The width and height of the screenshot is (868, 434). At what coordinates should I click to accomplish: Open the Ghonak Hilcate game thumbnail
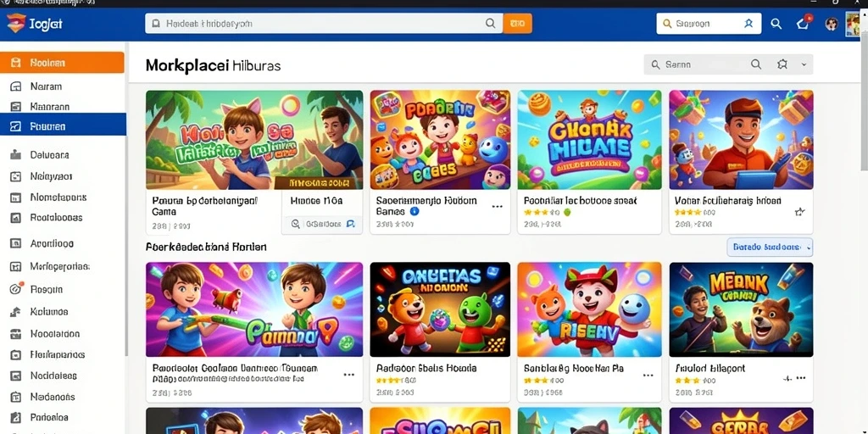[589, 140]
